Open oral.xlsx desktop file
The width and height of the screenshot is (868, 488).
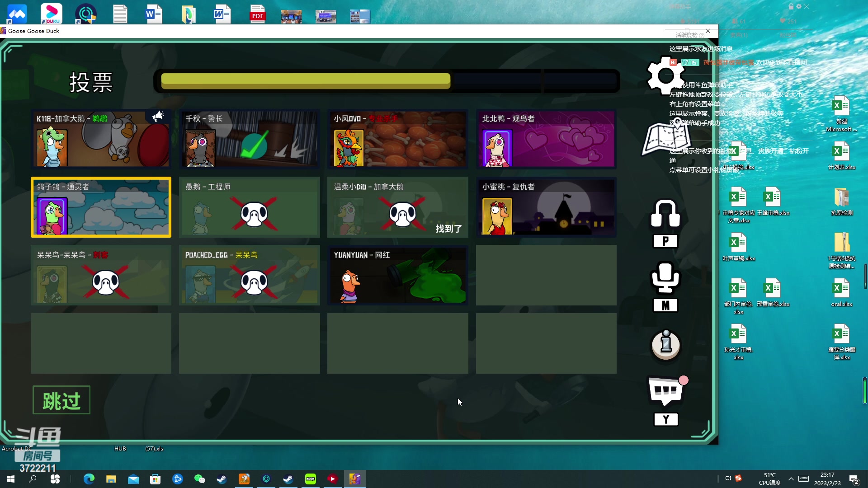coord(841,292)
